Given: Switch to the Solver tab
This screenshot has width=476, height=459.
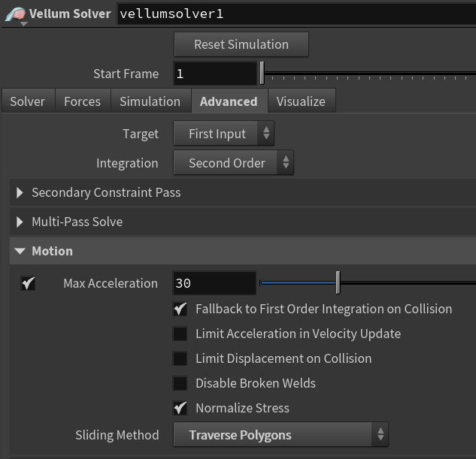Looking at the screenshot, I should coord(28,101).
